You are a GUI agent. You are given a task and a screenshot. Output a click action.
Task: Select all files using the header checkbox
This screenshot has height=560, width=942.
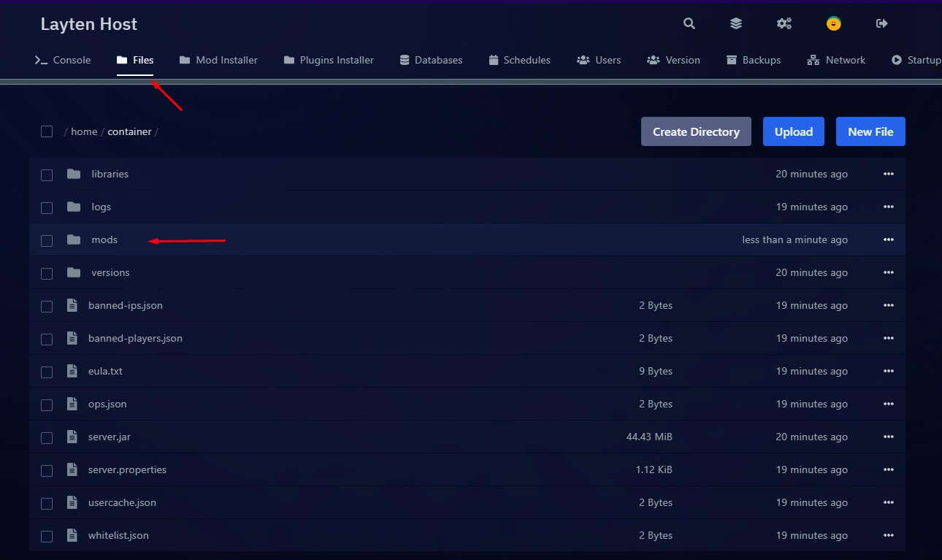coord(47,131)
